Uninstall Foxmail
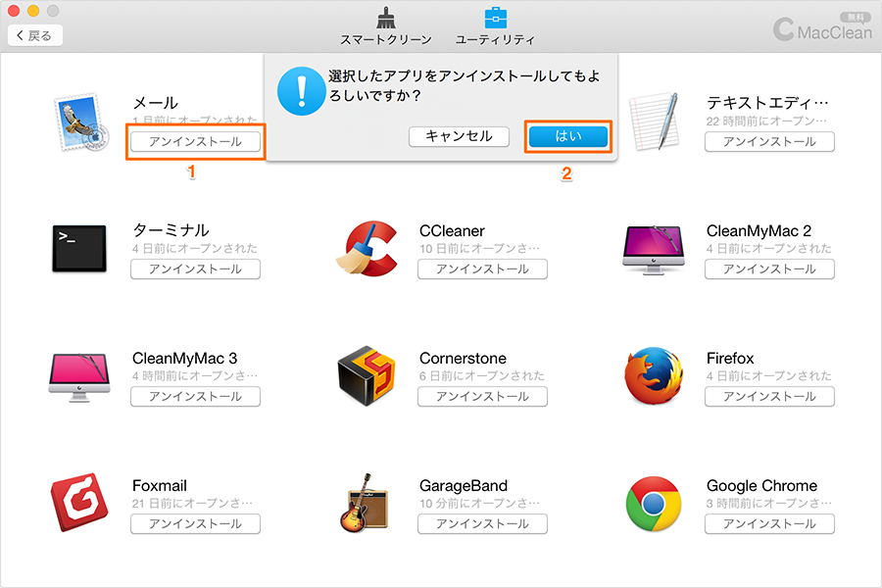The height and width of the screenshot is (588, 882). [195, 524]
